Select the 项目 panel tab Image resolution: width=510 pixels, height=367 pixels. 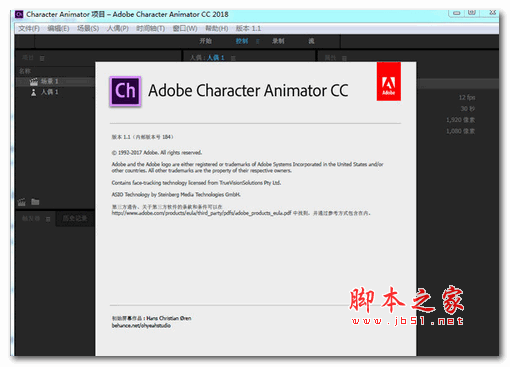tap(28, 58)
